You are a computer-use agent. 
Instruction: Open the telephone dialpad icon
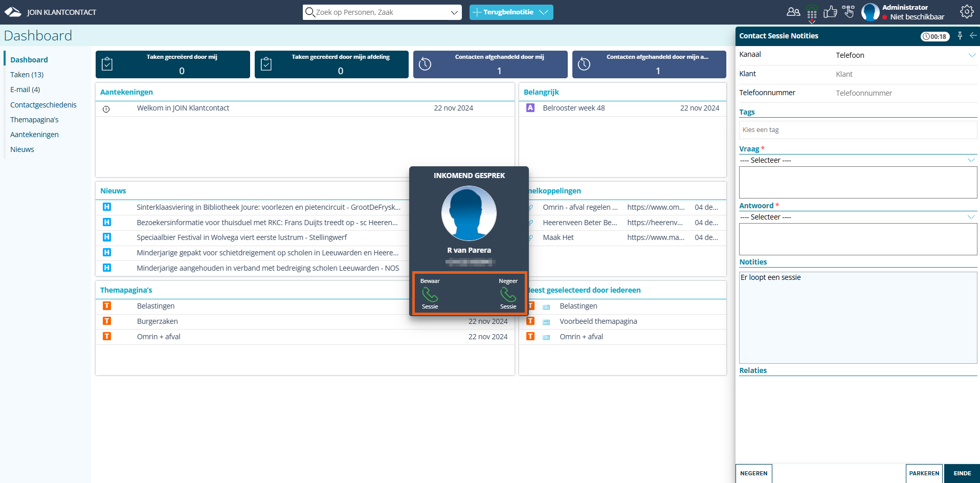point(812,14)
